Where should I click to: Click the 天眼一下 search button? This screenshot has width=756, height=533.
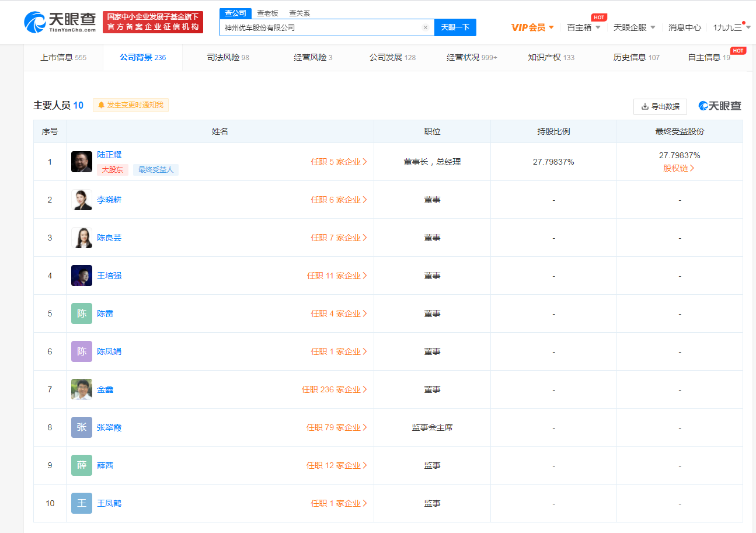(x=455, y=27)
